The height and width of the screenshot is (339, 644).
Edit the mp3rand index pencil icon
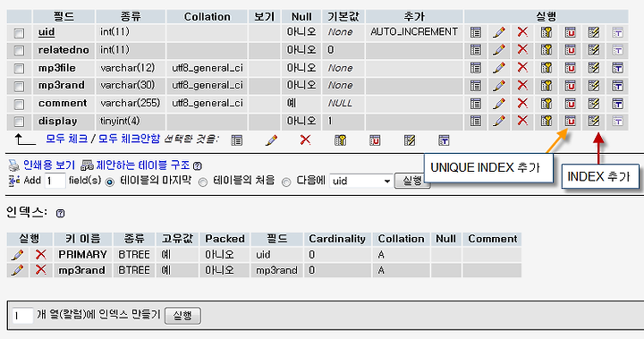click(17, 270)
